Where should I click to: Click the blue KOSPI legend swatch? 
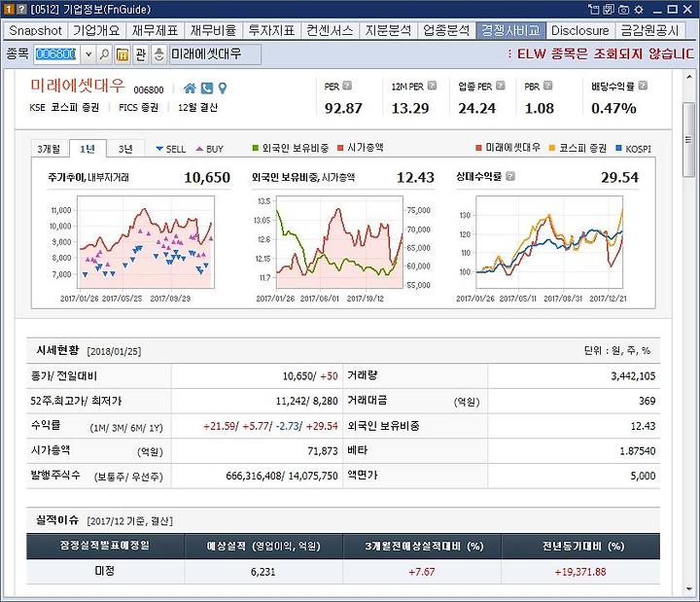[618, 148]
